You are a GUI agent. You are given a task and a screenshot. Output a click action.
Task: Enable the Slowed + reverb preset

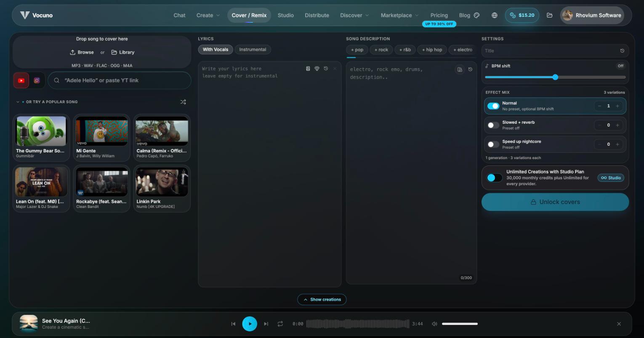point(493,125)
